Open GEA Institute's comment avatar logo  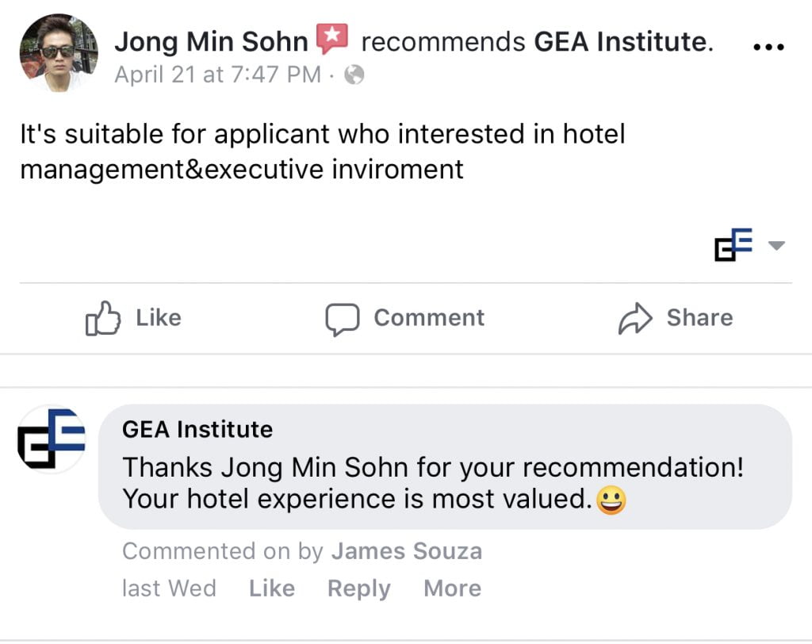click(52, 439)
